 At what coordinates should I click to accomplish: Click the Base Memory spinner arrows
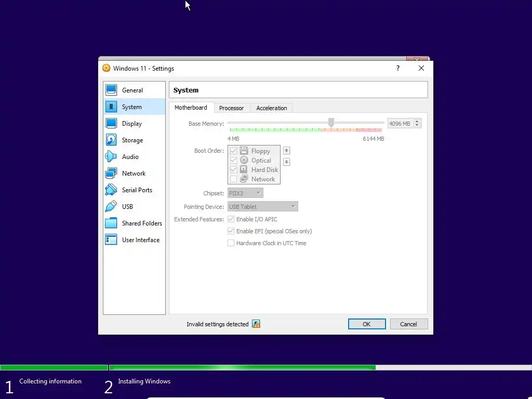click(x=417, y=124)
